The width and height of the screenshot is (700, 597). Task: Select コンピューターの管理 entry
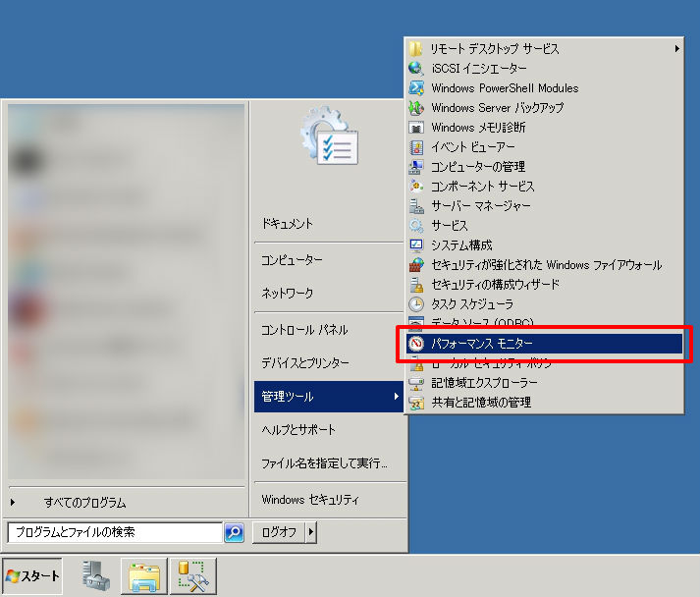tap(545, 167)
